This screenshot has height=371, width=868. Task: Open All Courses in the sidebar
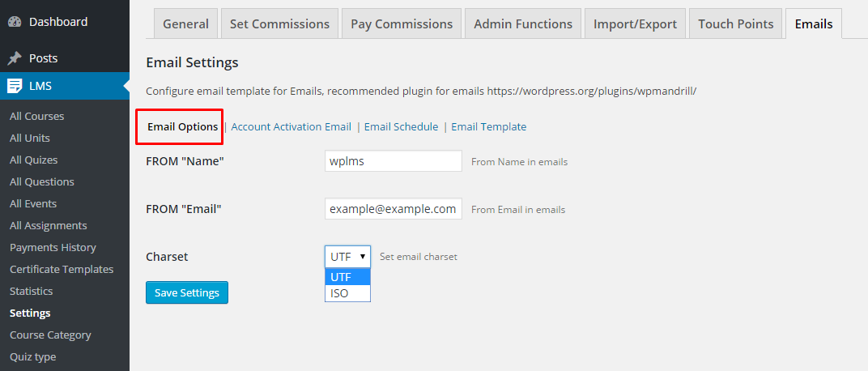tap(37, 117)
